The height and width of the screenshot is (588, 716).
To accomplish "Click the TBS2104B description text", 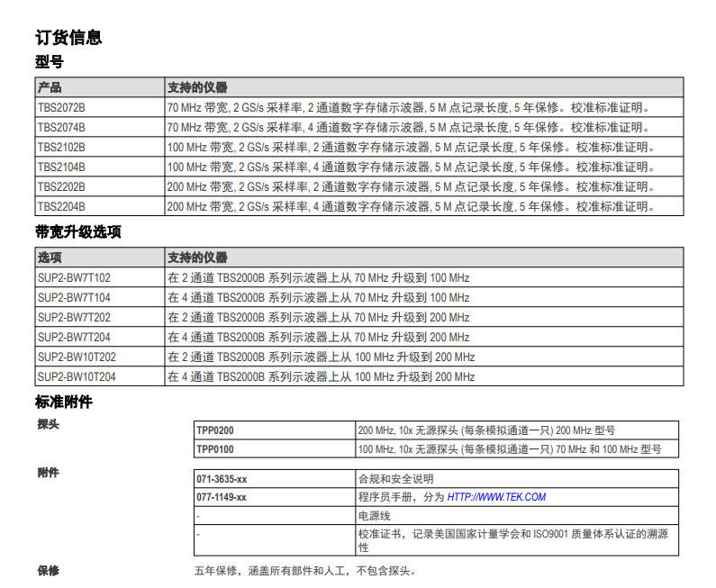I will [411, 167].
